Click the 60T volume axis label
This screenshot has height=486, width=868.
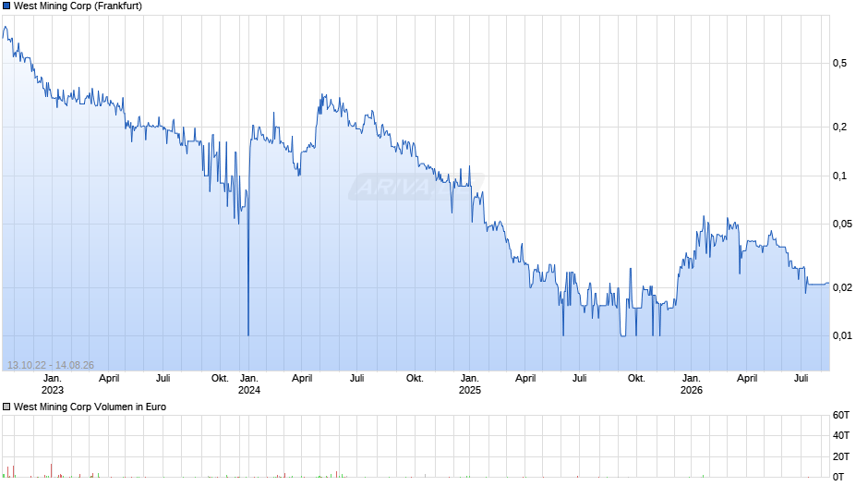pos(841,415)
